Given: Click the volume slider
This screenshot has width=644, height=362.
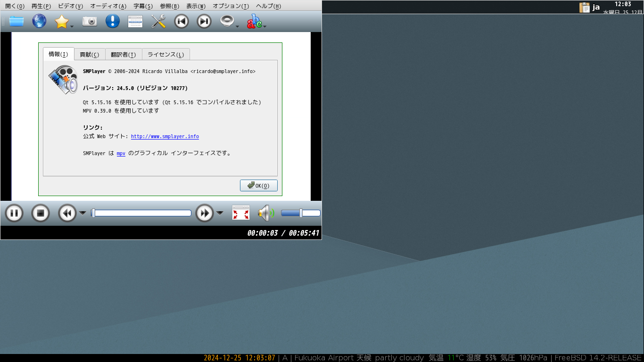Looking at the screenshot, I should (301, 213).
